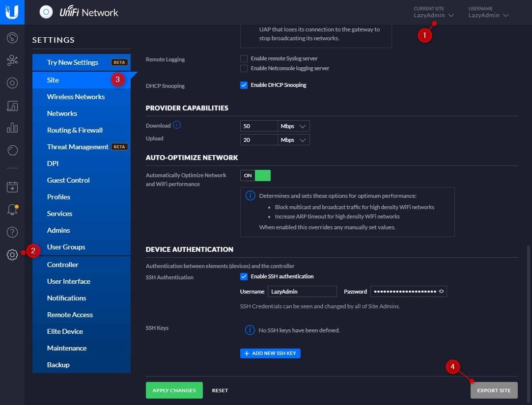The height and width of the screenshot is (405, 532).
Task: Click Export Site button
Action: tap(494, 390)
